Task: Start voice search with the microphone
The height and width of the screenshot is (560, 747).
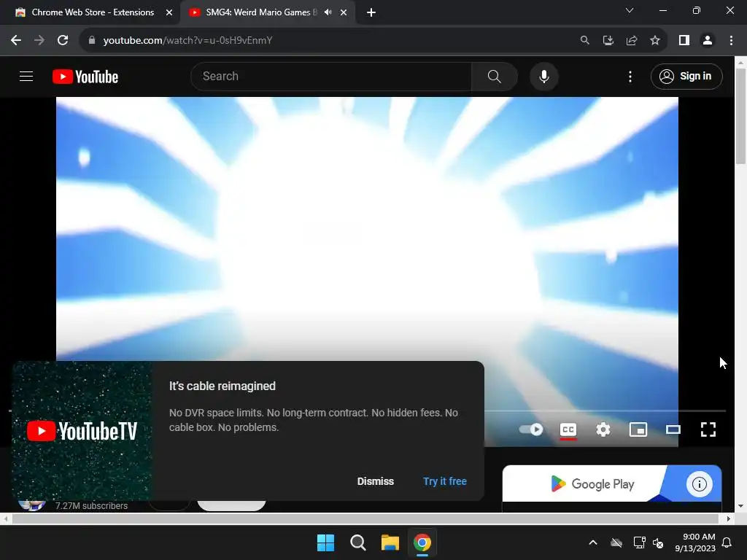Action: (x=543, y=76)
